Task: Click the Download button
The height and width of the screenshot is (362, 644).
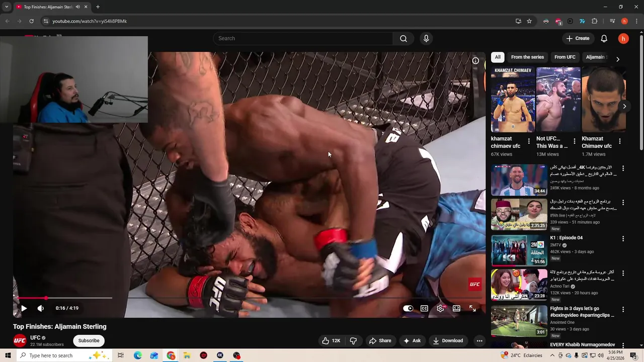Action: (x=448, y=340)
